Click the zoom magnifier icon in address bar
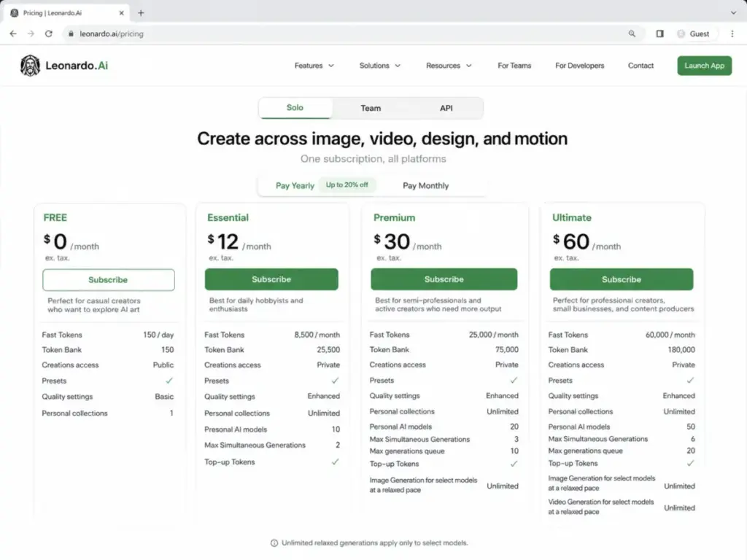This screenshot has width=747, height=560. (632, 34)
